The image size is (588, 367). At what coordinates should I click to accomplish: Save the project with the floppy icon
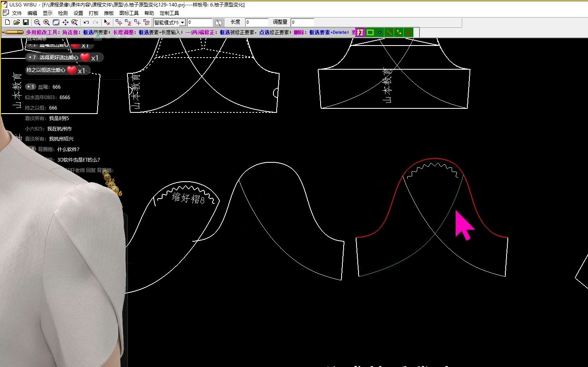click(25, 23)
